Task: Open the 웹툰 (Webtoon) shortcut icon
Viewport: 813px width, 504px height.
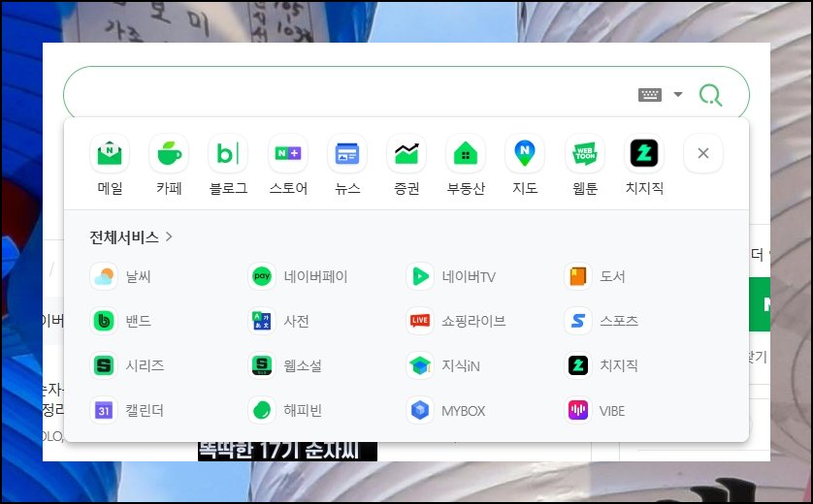Action: [x=585, y=153]
